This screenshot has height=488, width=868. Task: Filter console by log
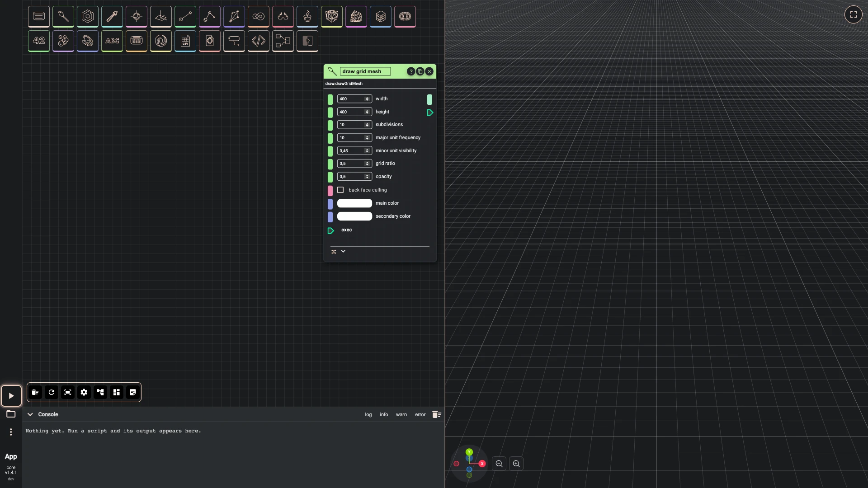(368, 415)
